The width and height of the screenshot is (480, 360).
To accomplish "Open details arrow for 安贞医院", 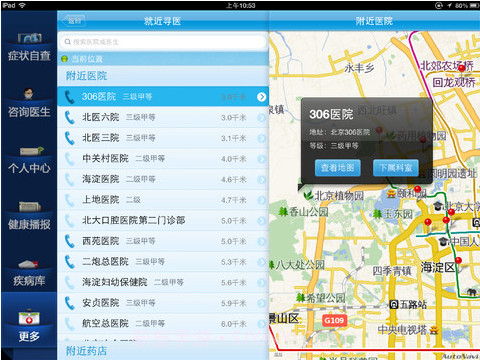I will click(x=262, y=303).
